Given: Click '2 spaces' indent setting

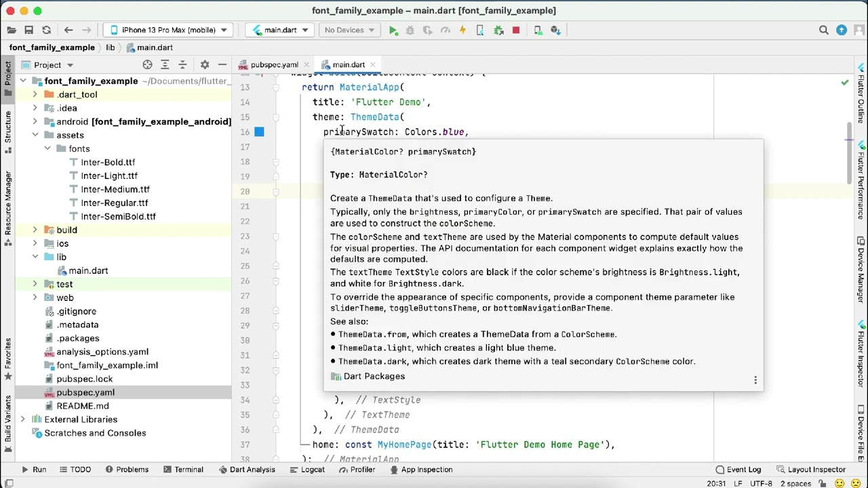Looking at the screenshot, I should (795, 483).
